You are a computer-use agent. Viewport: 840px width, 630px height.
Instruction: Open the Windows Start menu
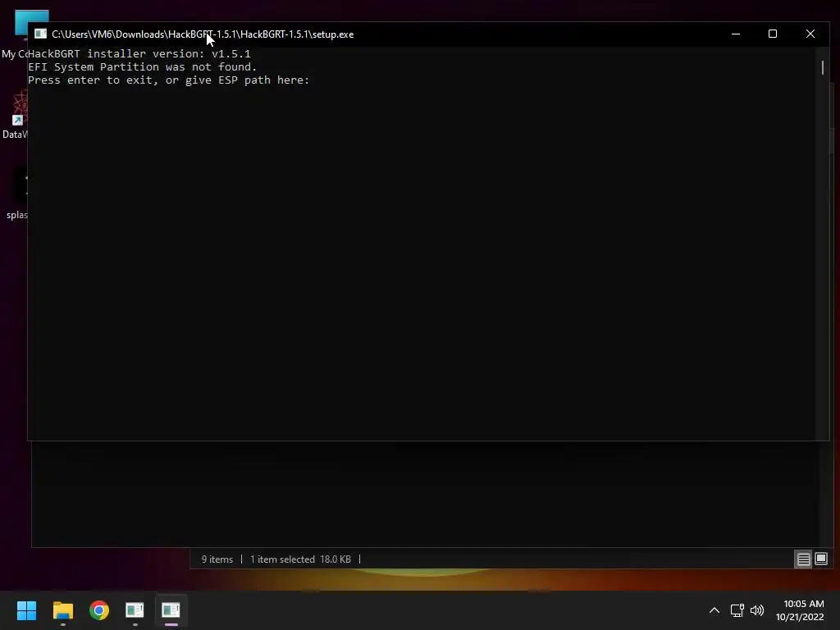coord(26,610)
